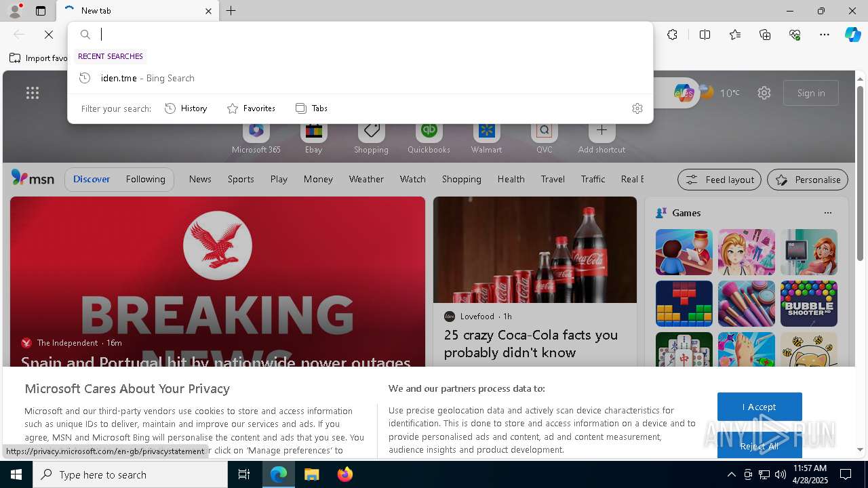The width and height of the screenshot is (868, 488).
Task: Open the Quickbooks shortcut
Action: pos(429,138)
